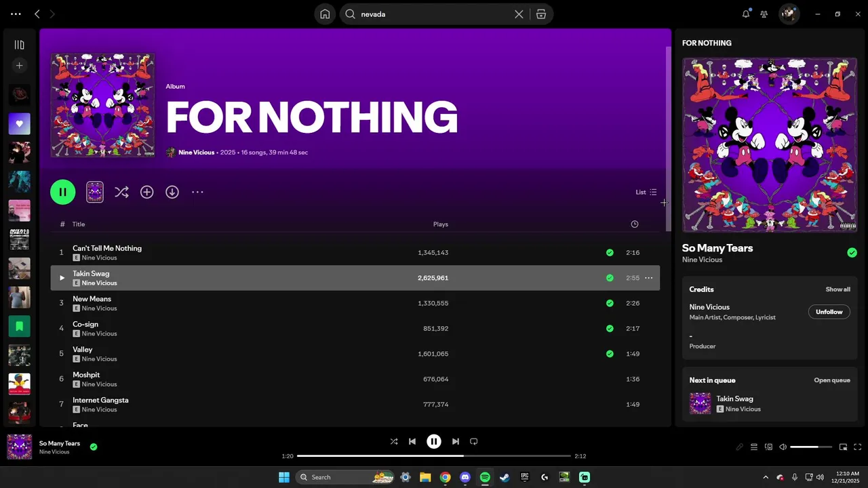Click the duration clock column header

coord(634,224)
